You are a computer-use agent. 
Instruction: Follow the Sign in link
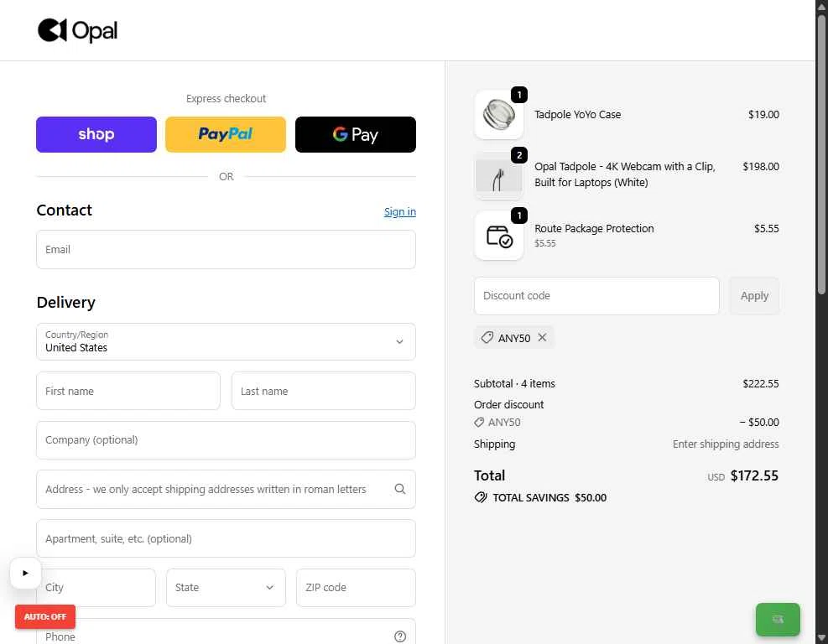(400, 211)
